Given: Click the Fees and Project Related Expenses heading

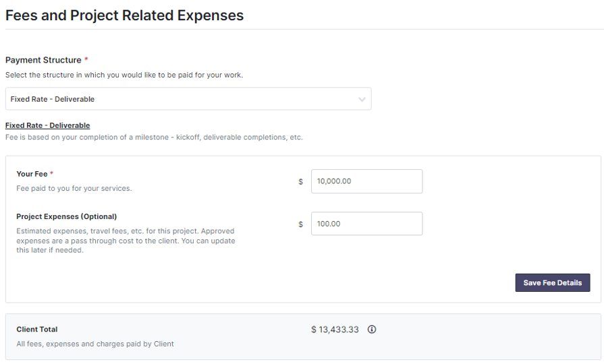Looking at the screenshot, I should pos(124,16).
